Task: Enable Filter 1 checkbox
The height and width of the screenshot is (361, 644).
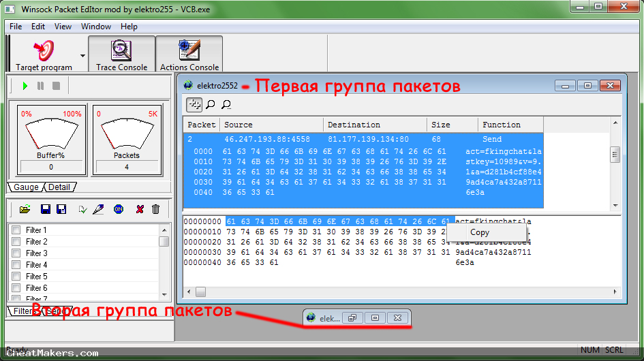Action: tap(16, 230)
